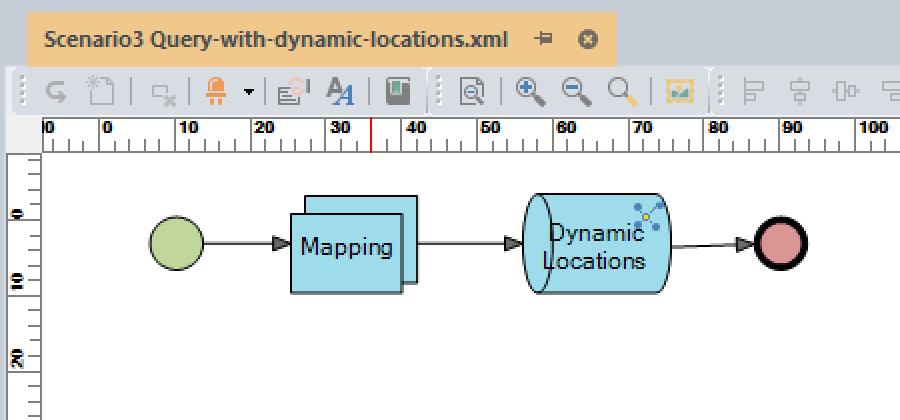The height and width of the screenshot is (420, 900).
Task: Click the align left edges icon
Action: point(754,92)
